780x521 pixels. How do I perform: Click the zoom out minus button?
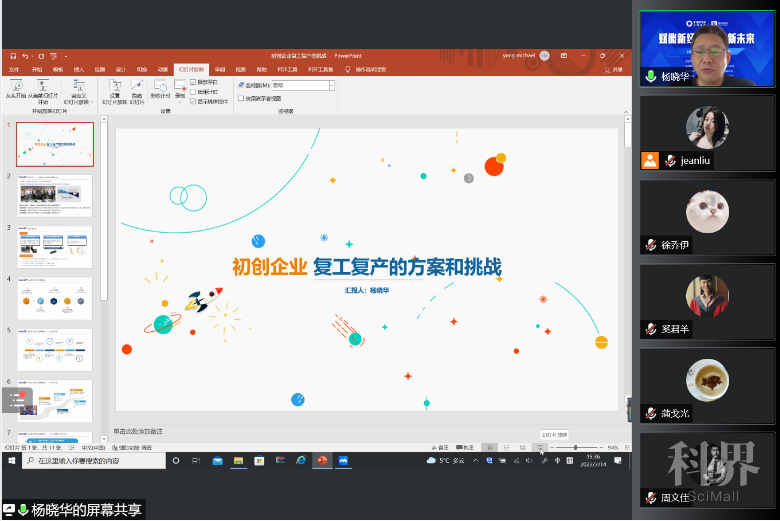tap(552, 448)
